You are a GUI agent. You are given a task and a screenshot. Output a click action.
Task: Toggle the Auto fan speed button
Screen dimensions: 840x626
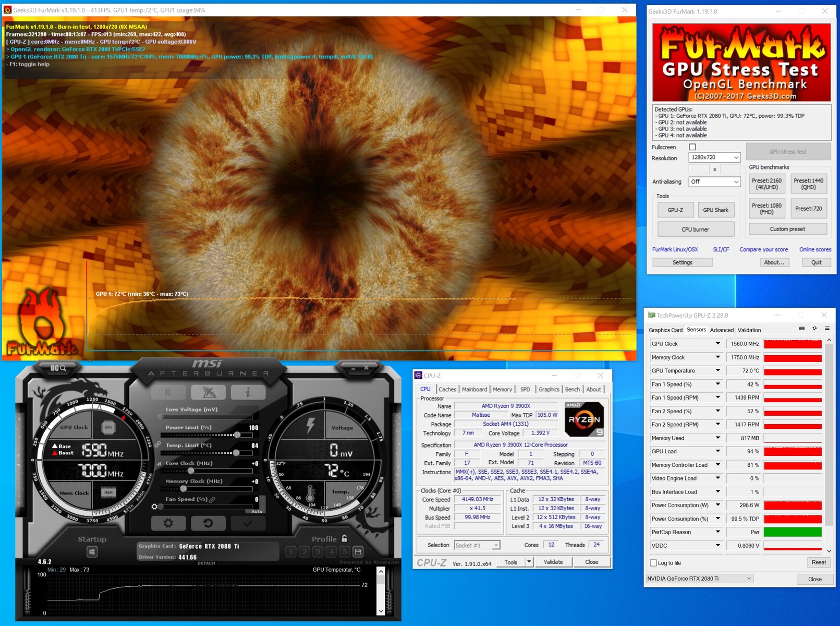click(x=257, y=511)
